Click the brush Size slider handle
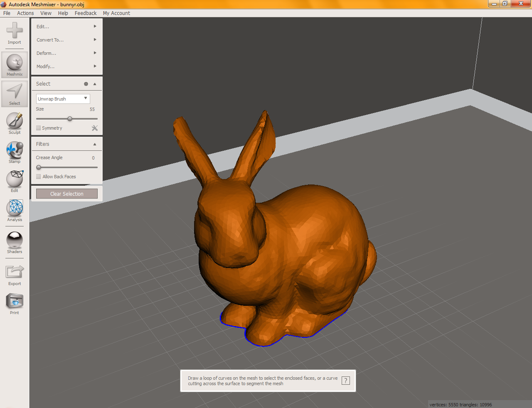The image size is (532, 408). pos(70,119)
